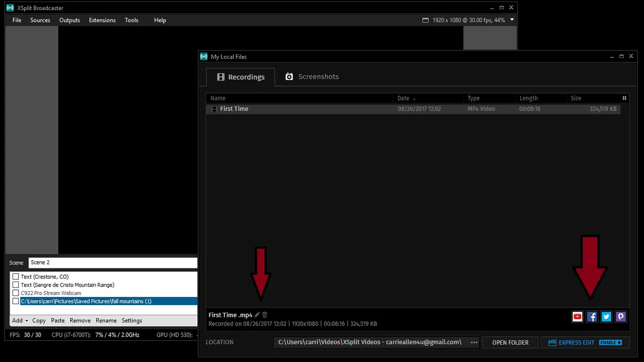Toggle the fall mountains (1) image source checkbox
The image size is (644, 362).
pos(16,301)
